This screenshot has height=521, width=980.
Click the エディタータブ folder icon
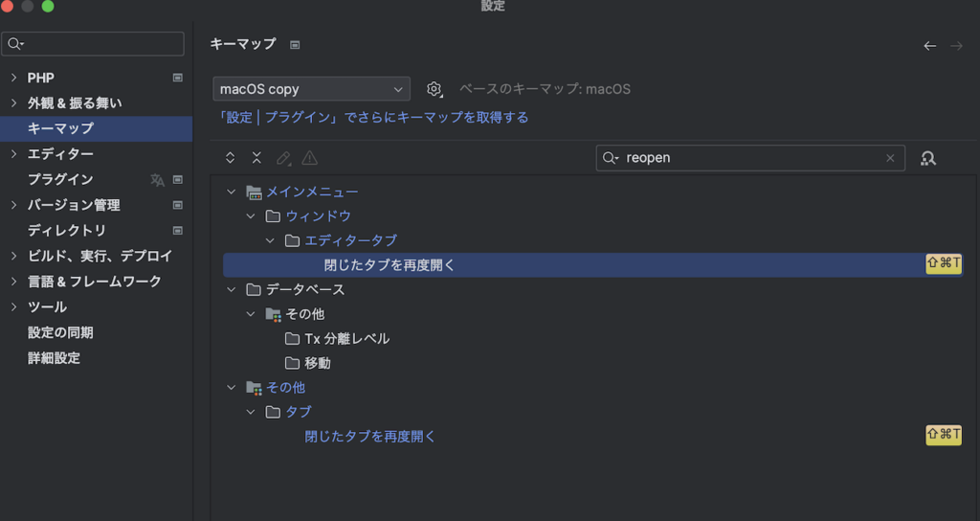point(292,240)
